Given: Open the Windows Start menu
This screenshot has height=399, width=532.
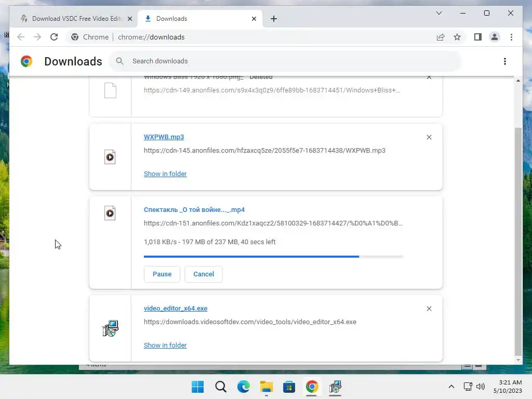Looking at the screenshot, I should pos(198,387).
